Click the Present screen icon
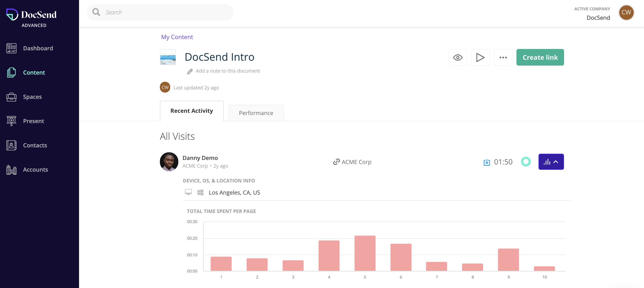Screen dimensions: 644x288 (11, 121)
